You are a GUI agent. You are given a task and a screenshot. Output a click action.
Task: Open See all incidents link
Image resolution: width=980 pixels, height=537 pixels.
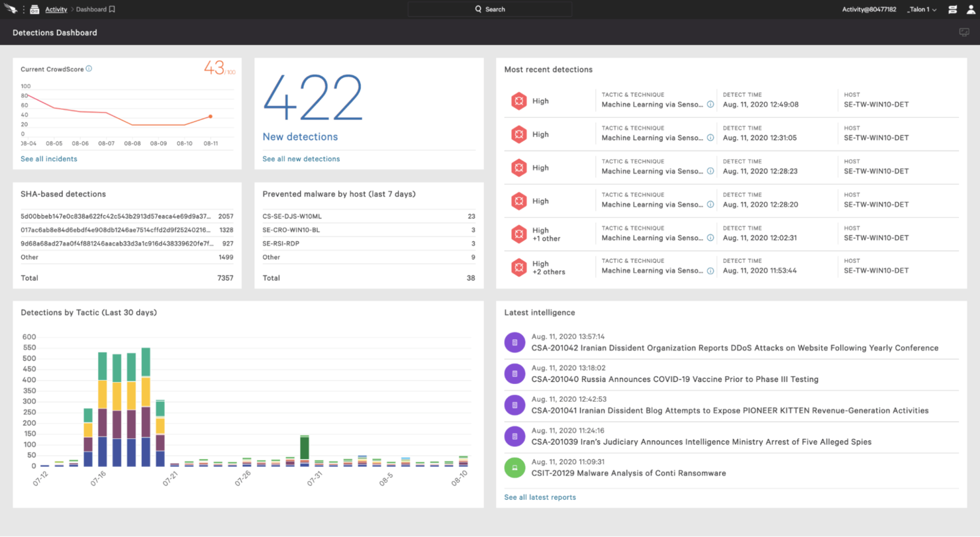(x=48, y=159)
